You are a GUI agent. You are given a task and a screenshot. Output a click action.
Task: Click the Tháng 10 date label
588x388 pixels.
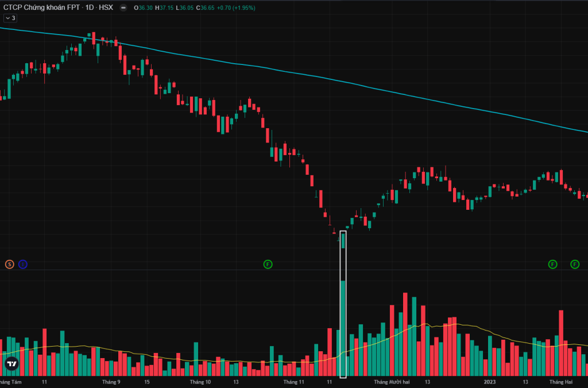(200, 382)
